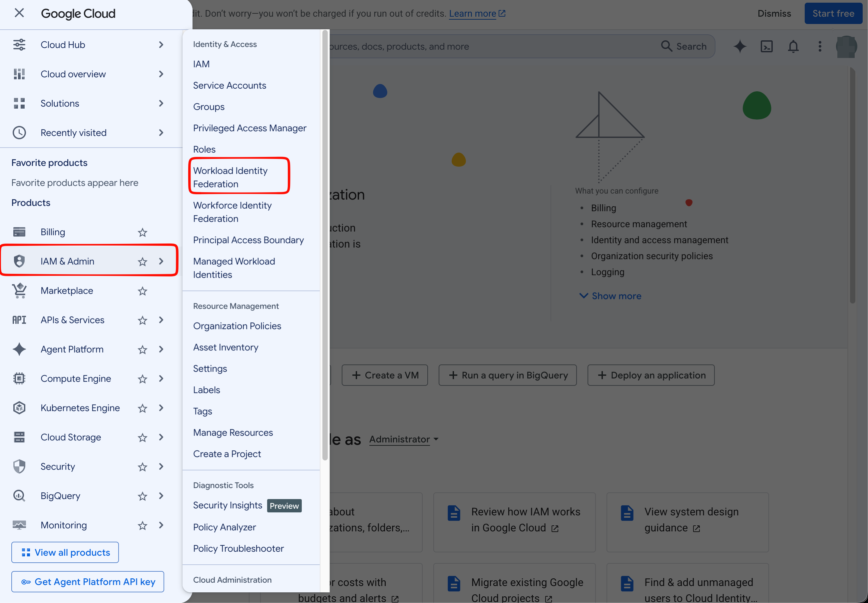
Task: Click the Compute Engine chip icon
Action: click(x=19, y=378)
